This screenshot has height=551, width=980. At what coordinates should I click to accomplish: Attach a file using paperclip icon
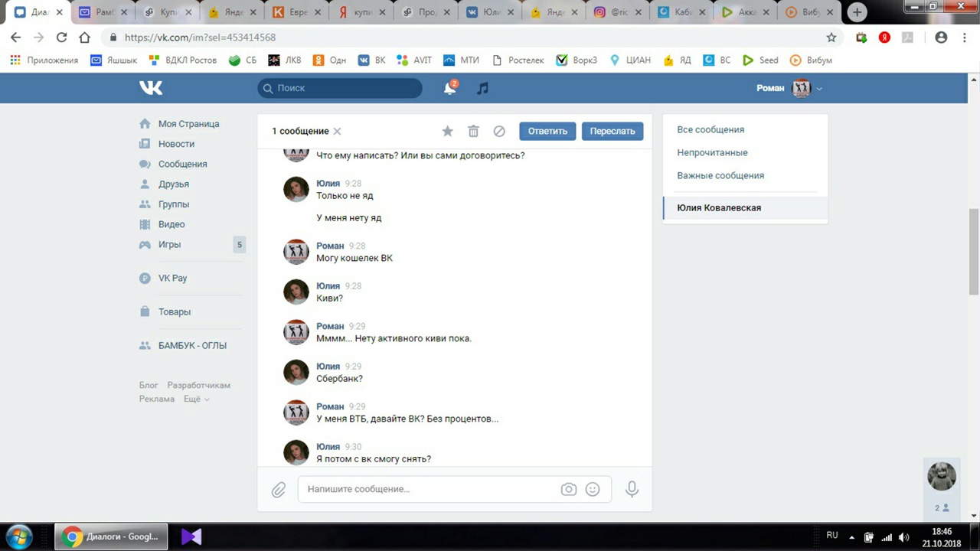(279, 489)
